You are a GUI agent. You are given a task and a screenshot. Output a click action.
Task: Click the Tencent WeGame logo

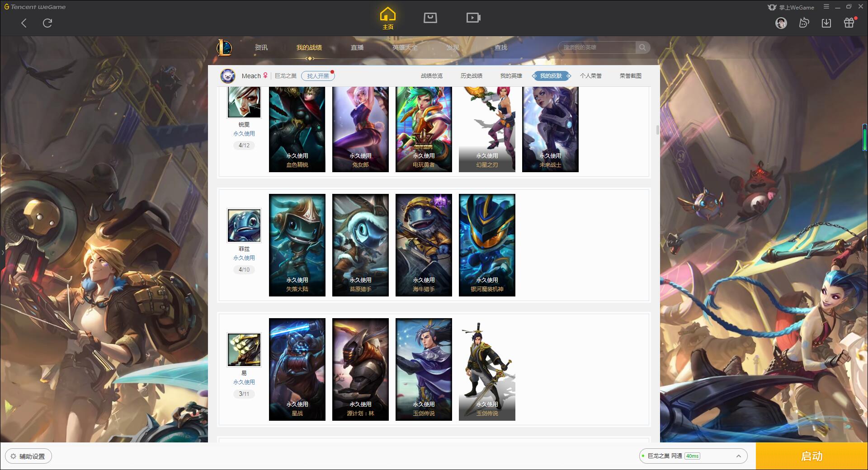point(35,7)
